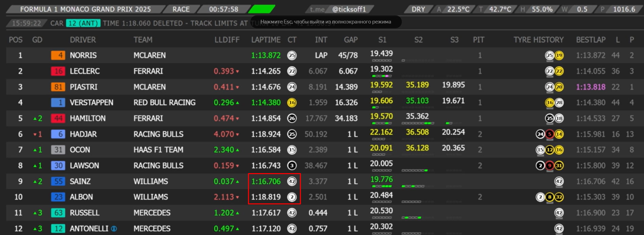Image resolution: width=644 pixels, height=235 pixels.
Task: Click Norris's orange car number 4 badge
Action: pos(58,55)
